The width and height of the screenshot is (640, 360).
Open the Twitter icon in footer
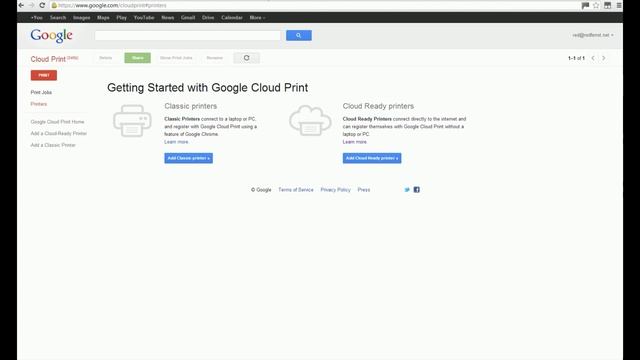pyautogui.click(x=407, y=189)
